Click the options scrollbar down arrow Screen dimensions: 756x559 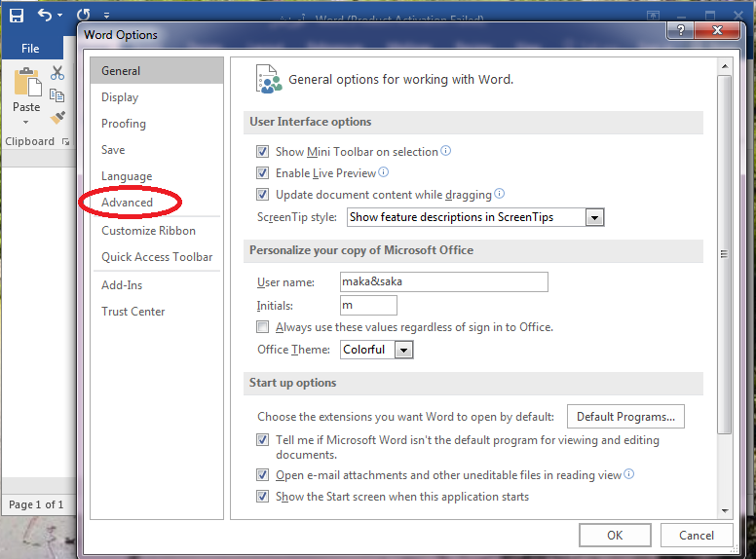[725, 511]
